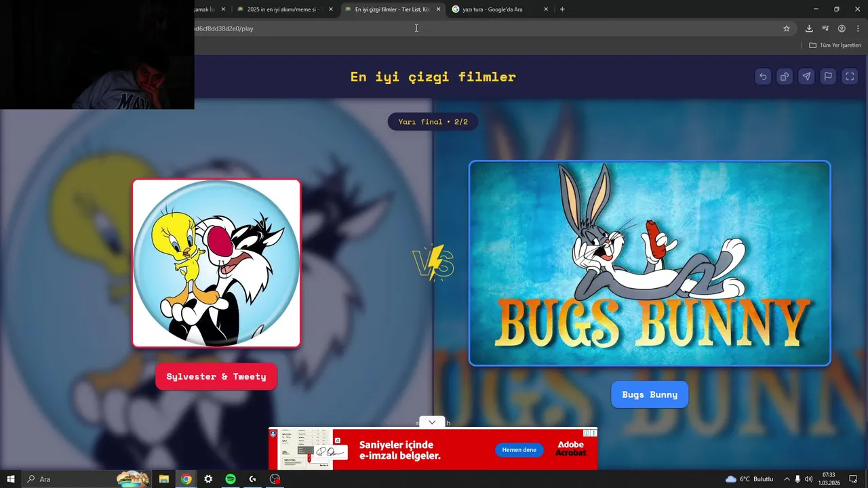This screenshot has height=488, width=868.
Task: Open the ad info icon on the banner
Action: [x=587, y=432]
